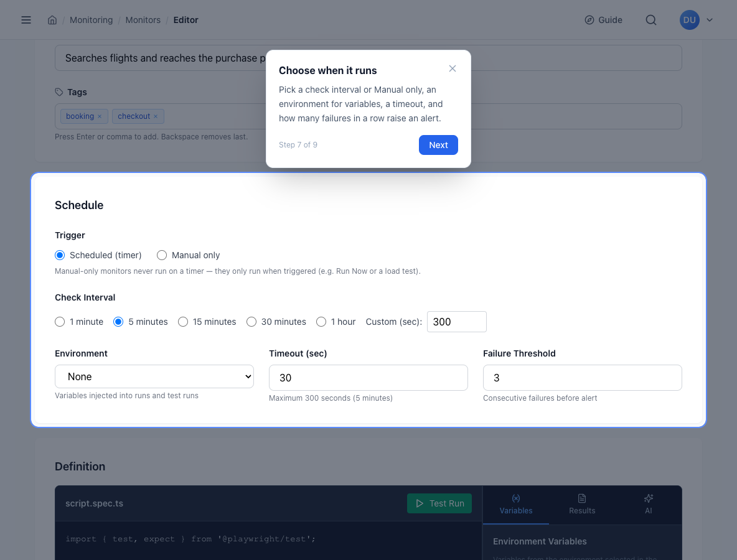Focus the Timeout (sec) field
737x560 pixels.
tap(368, 378)
